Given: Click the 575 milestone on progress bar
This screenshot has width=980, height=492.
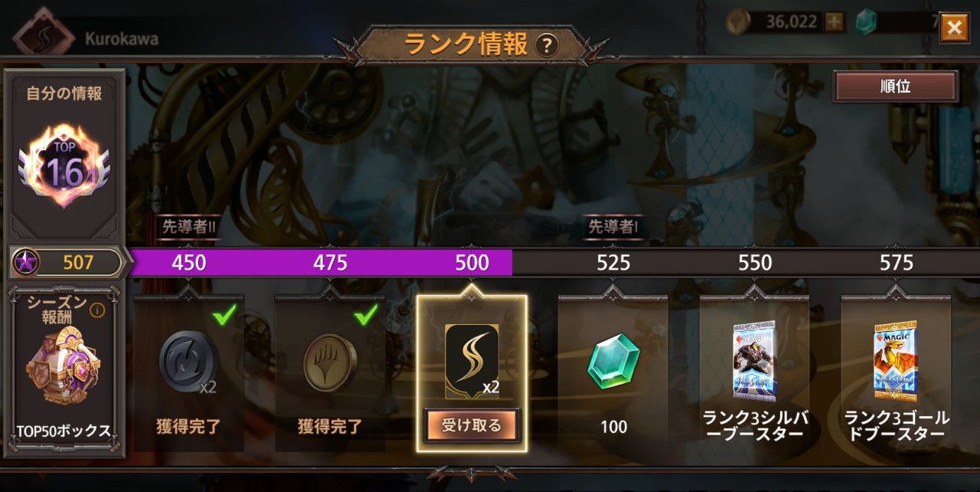Looking at the screenshot, I should pos(896,263).
